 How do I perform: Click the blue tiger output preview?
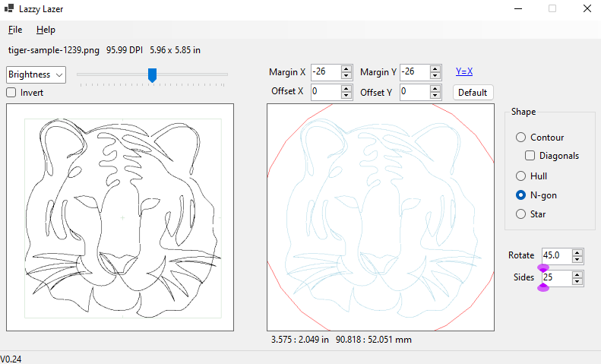point(381,217)
